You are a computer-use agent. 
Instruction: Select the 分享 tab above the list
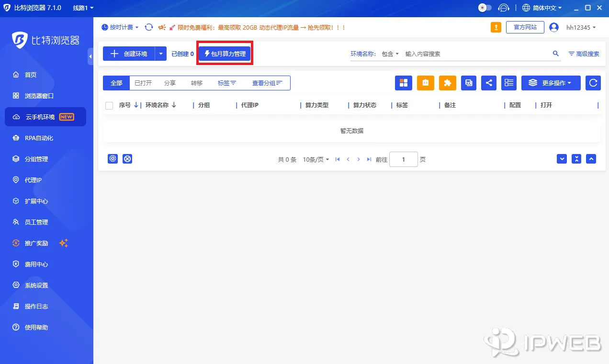[x=170, y=82]
